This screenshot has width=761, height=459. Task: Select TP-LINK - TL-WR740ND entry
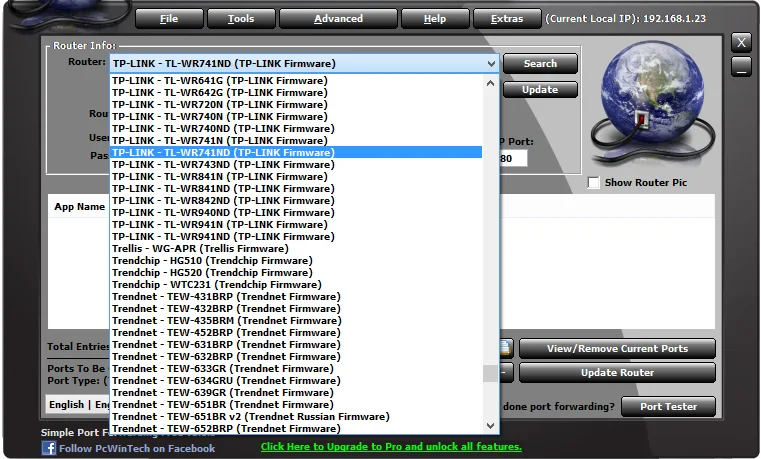(x=296, y=129)
